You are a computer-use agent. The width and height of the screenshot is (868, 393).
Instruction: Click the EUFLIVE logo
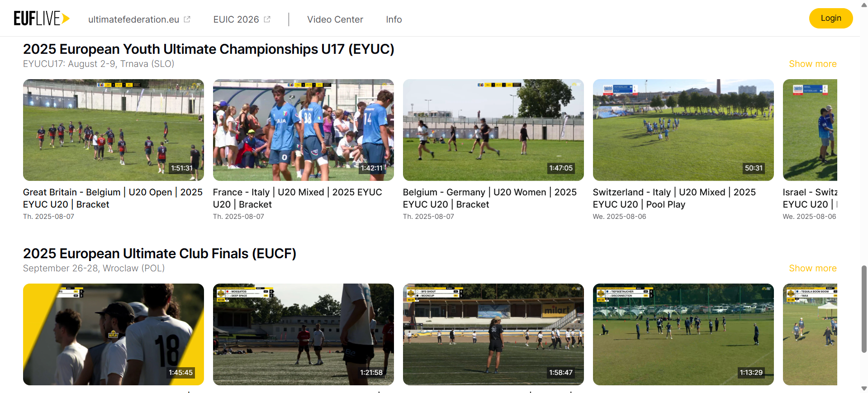click(x=42, y=19)
